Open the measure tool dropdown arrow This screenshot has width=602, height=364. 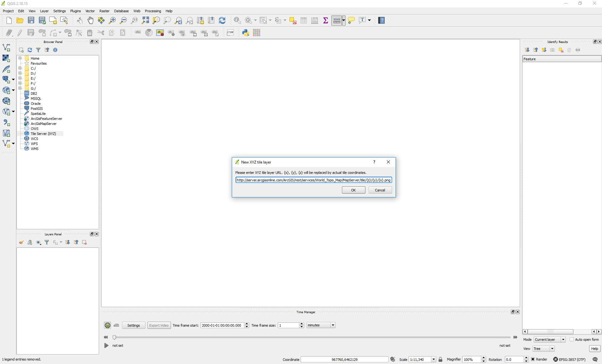(x=344, y=20)
